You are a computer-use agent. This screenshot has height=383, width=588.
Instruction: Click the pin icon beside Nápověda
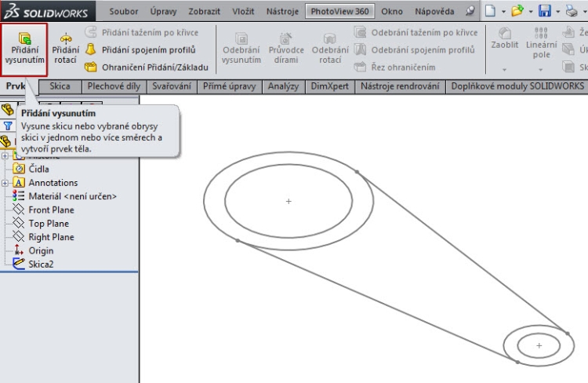point(470,11)
